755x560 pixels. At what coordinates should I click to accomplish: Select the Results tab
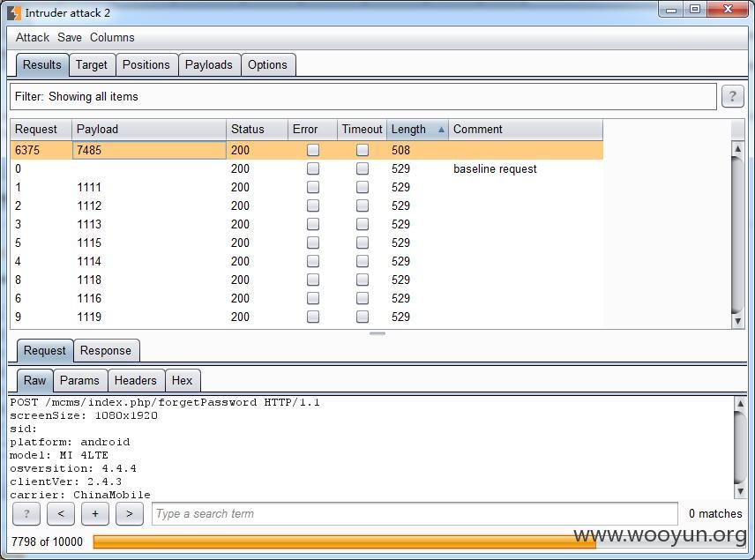[x=41, y=65]
